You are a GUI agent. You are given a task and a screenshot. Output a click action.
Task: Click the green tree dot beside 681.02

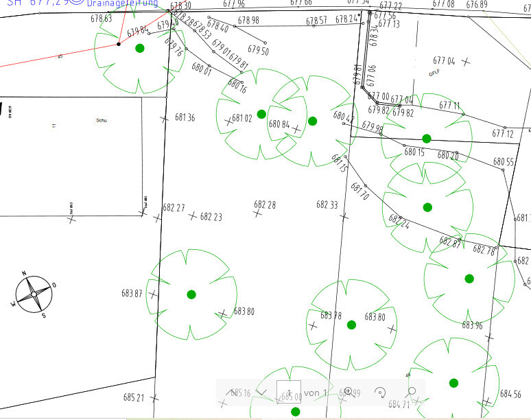coord(261,114)
